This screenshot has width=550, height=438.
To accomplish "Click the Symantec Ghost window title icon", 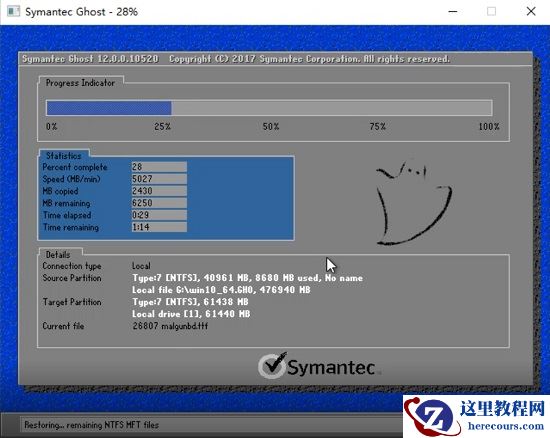I will click(x=14, y=12).
